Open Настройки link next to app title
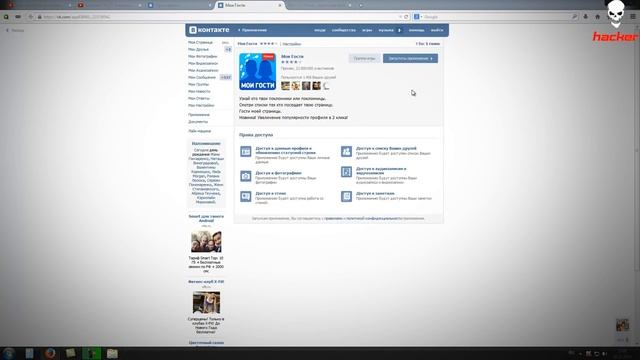This screenshot has height=360, width=640. (292, 44)
